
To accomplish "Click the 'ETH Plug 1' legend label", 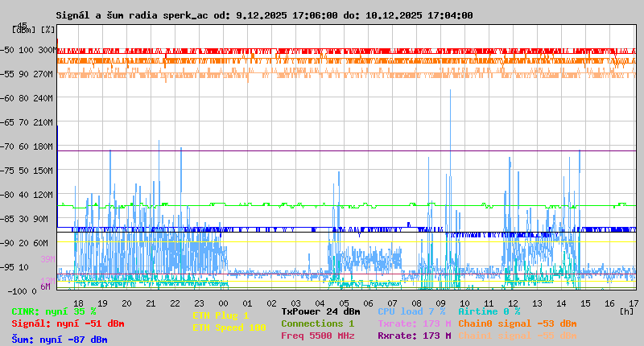I will 221,315.
